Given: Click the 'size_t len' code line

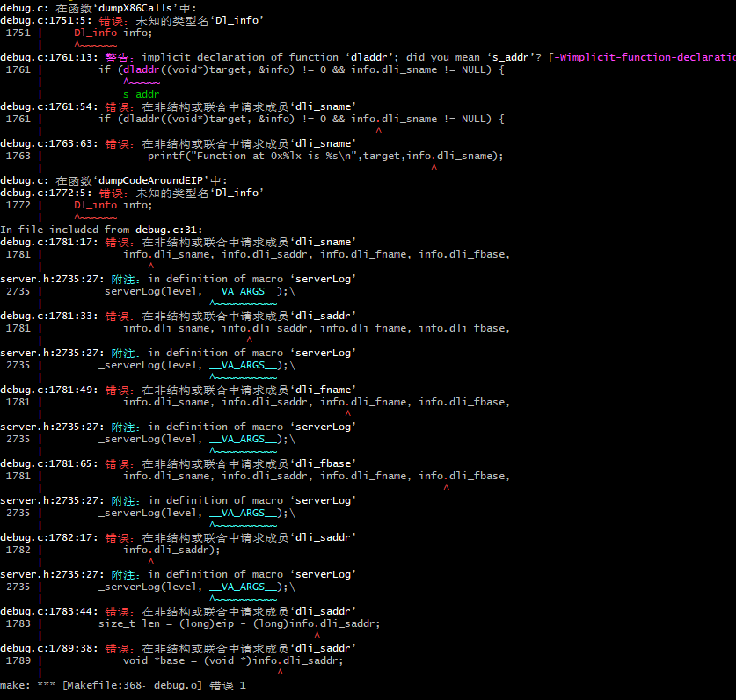Looking at the screenshot, I should click(x=239, y=623).
